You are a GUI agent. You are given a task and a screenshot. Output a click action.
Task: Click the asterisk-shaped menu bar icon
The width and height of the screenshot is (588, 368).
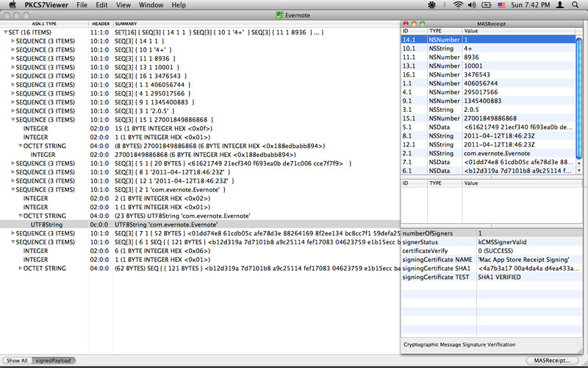point(431,5)
